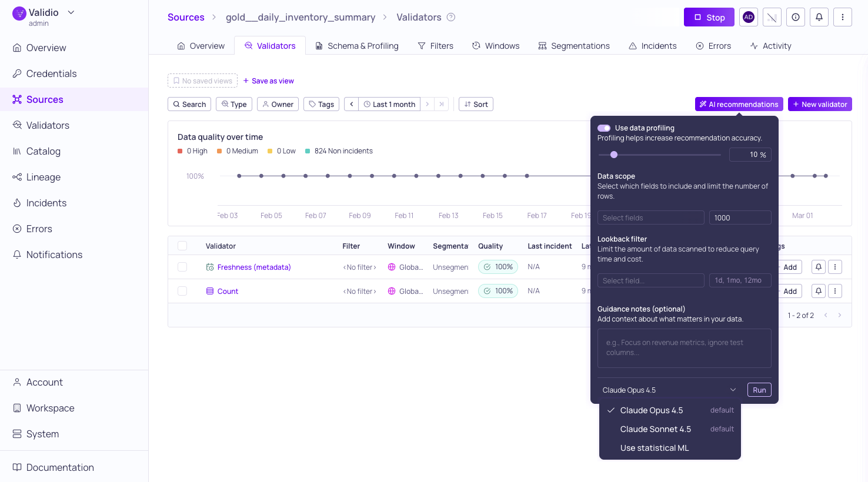Open the Freshness (metadata) validator link
Screen dimensions: 868x482
click(x=254, y=267)
